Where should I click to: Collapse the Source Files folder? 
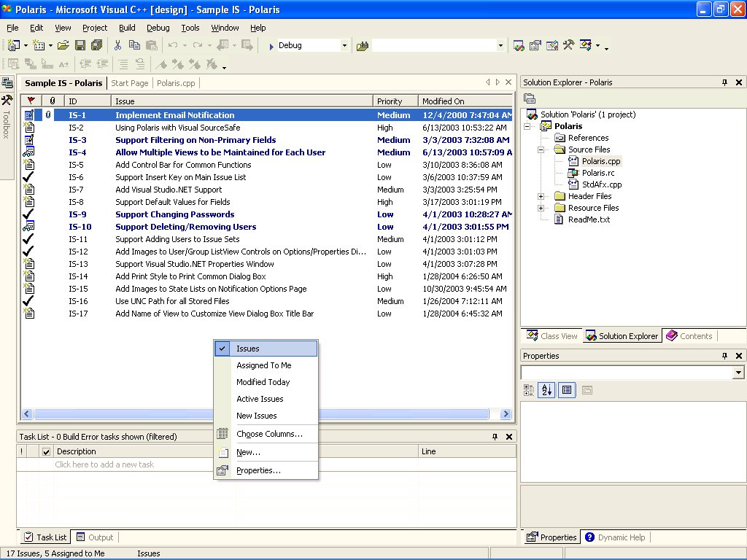[541, 149]
